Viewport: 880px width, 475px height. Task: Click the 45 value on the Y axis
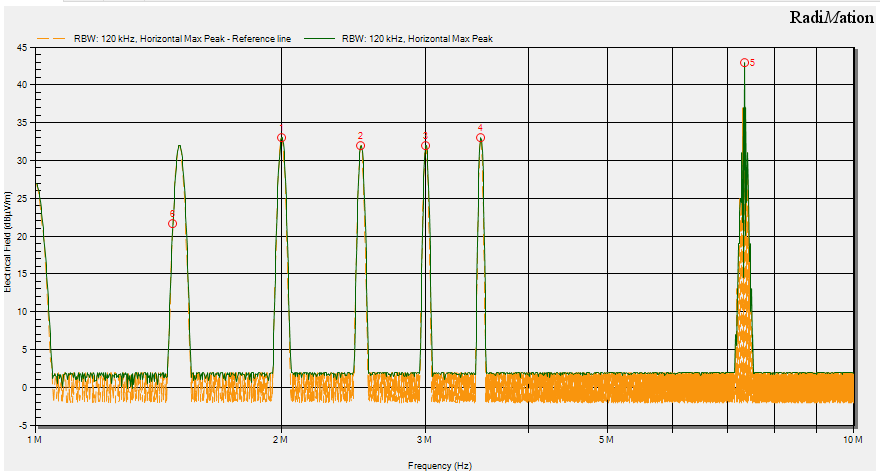click(x=23, y=47)
